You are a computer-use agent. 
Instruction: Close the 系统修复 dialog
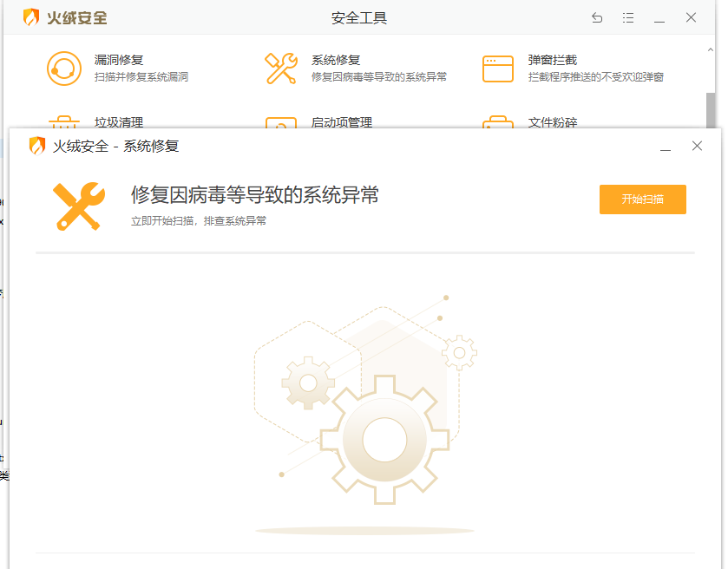tap(697, 147)
